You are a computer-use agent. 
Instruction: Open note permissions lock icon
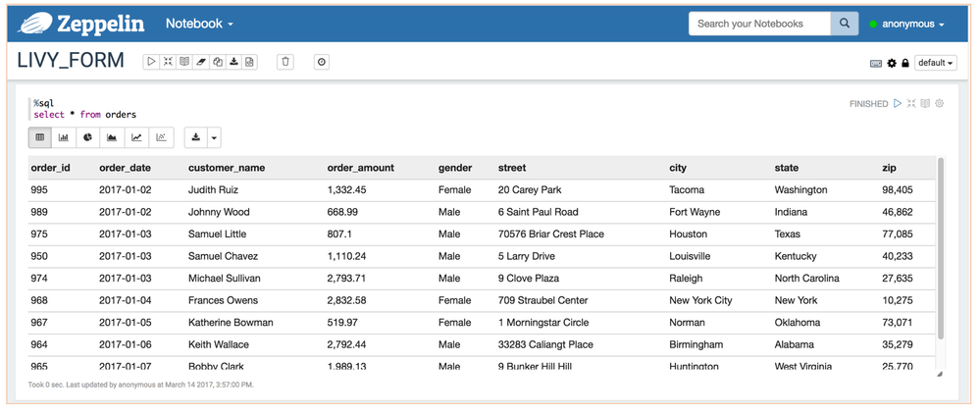pos(905,63)
